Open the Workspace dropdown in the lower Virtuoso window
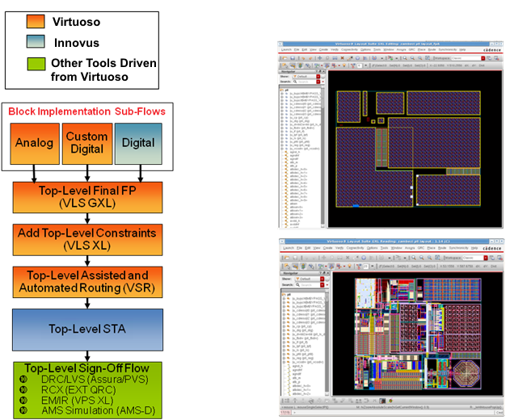This screenshot has width=506, height=420. tap(486, 258)
